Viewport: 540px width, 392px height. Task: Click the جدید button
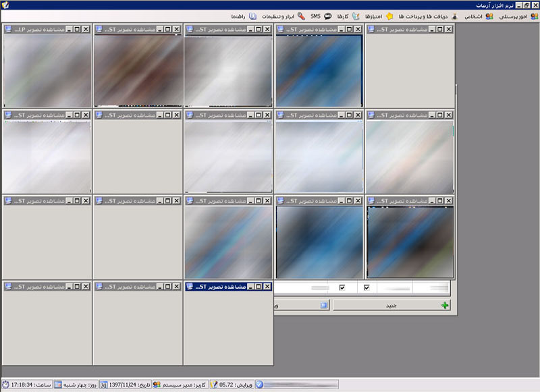click(x=392, y=305)
